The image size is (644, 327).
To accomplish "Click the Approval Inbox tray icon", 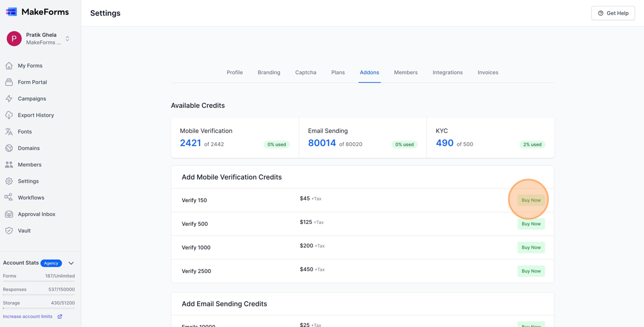I will click(x=9, y=214).
